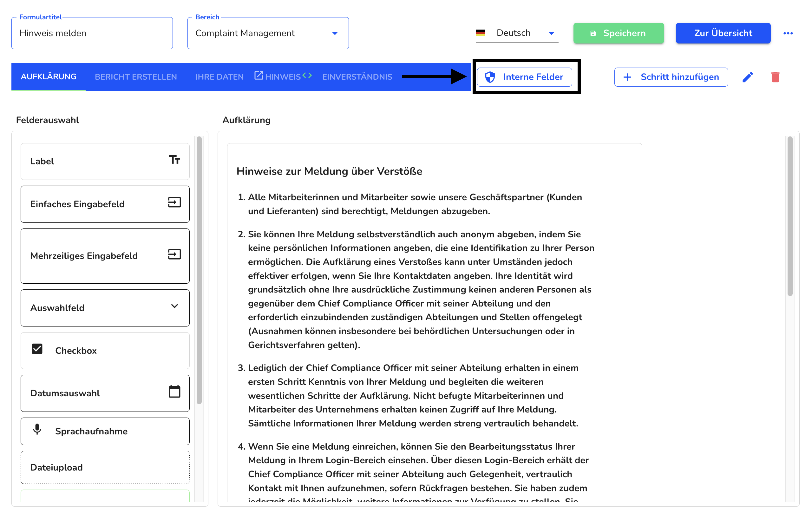Image resolution: width=812 pixels, height=521 pixels.
Task: Click the Felderauswahl heading
Action: 47,120
